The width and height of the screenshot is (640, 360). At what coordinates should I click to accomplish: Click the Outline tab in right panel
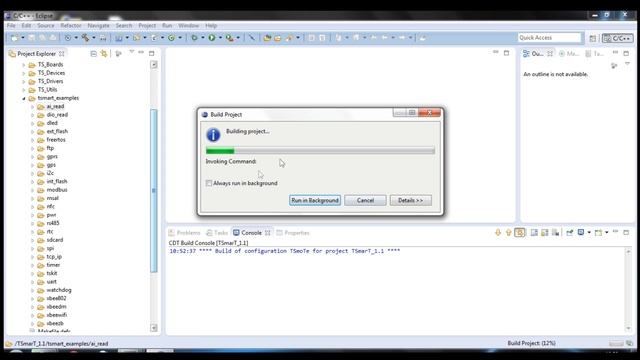538,53
